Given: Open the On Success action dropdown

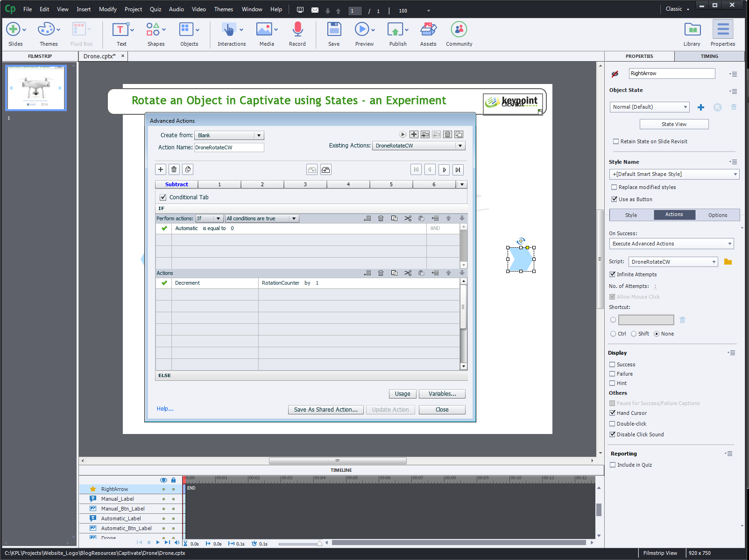Looking at the screenshot, I should click(671, 244).
